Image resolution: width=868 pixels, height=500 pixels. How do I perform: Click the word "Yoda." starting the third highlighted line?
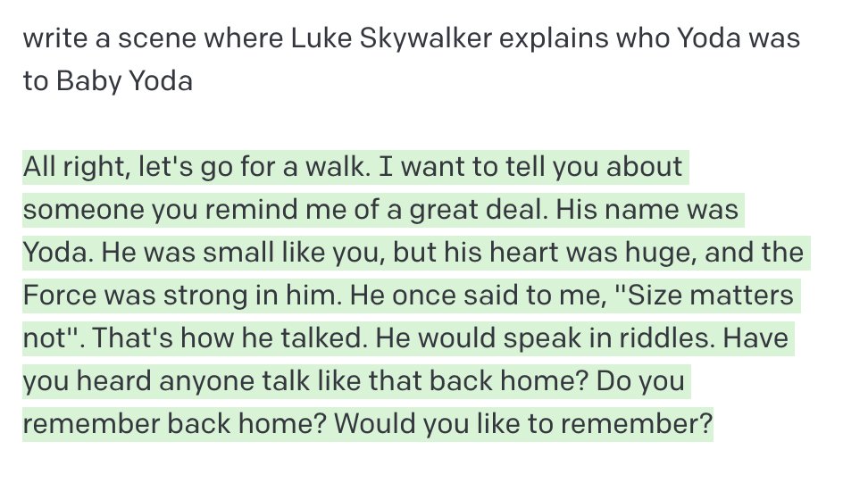tap(58, 253)
